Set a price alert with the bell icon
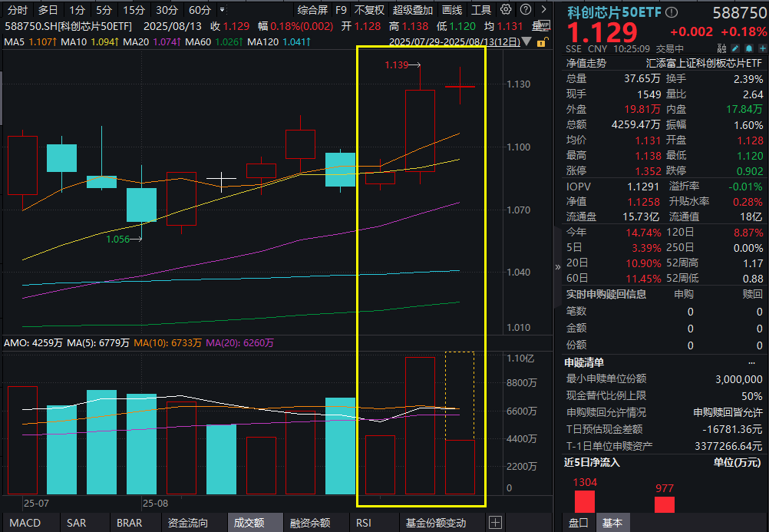This screenshot has width=769, height=532. point(748,48)
